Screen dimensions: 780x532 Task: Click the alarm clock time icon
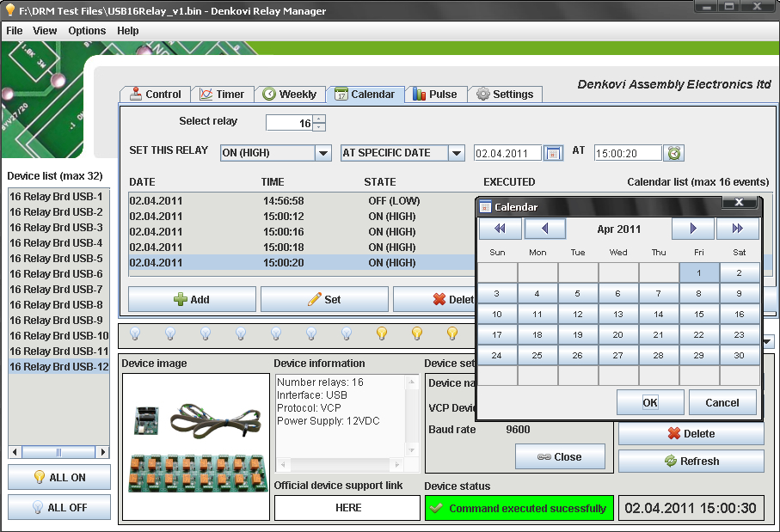coord(674,153)
